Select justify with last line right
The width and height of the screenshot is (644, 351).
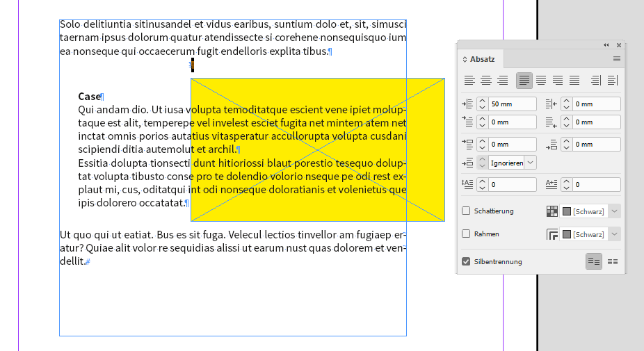click(x=557, y=81)
